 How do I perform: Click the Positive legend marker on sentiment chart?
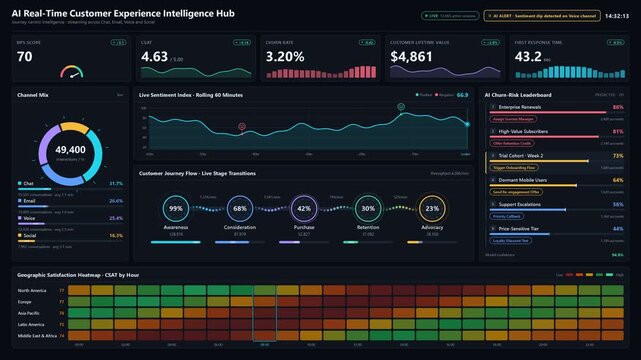417,95
